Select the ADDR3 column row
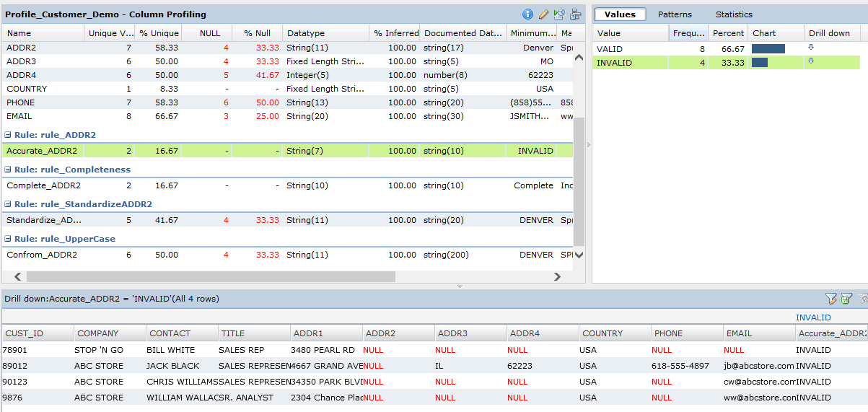 click(x=288, y=61)
